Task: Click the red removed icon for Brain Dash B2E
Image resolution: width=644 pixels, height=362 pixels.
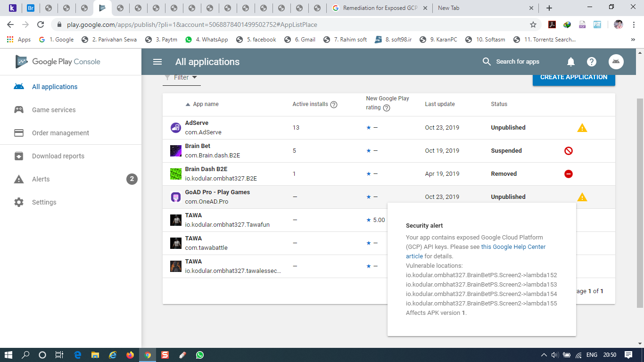Action: pyautogui.click(x=569, y=174)
